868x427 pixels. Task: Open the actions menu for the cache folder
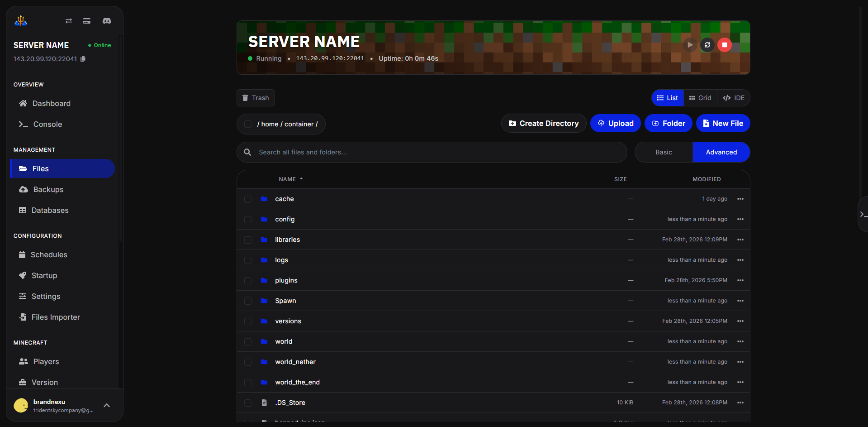pyautogui.click(x=740, y=199)
